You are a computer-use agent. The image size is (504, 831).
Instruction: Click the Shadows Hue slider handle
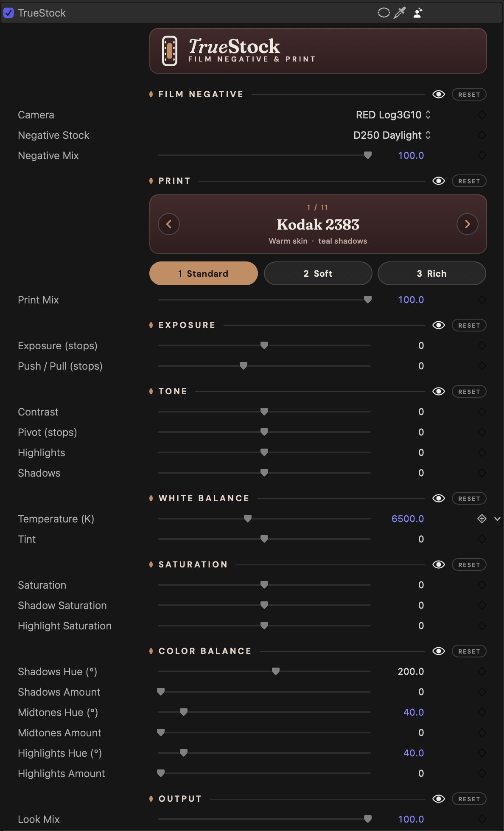(276, 671)
